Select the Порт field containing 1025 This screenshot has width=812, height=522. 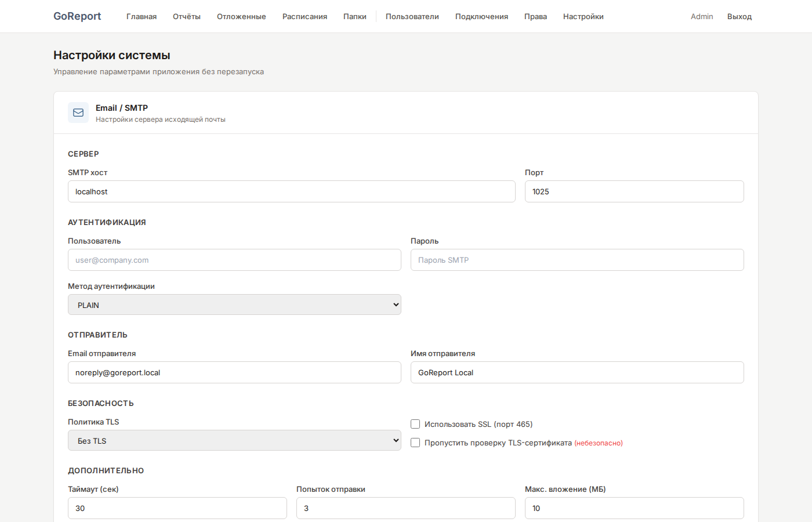coord(634,191)
